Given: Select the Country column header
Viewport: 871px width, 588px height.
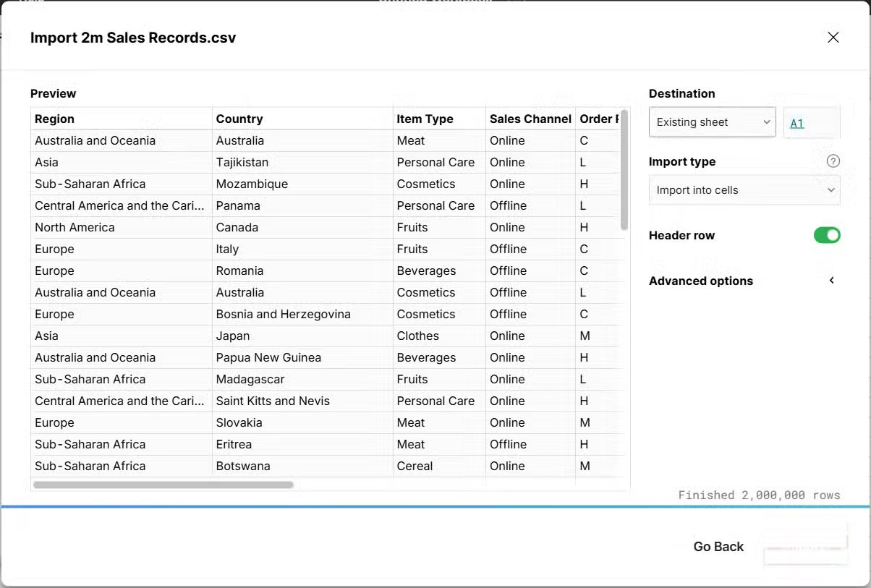Looking at the screenshot, I should point(239,119).
